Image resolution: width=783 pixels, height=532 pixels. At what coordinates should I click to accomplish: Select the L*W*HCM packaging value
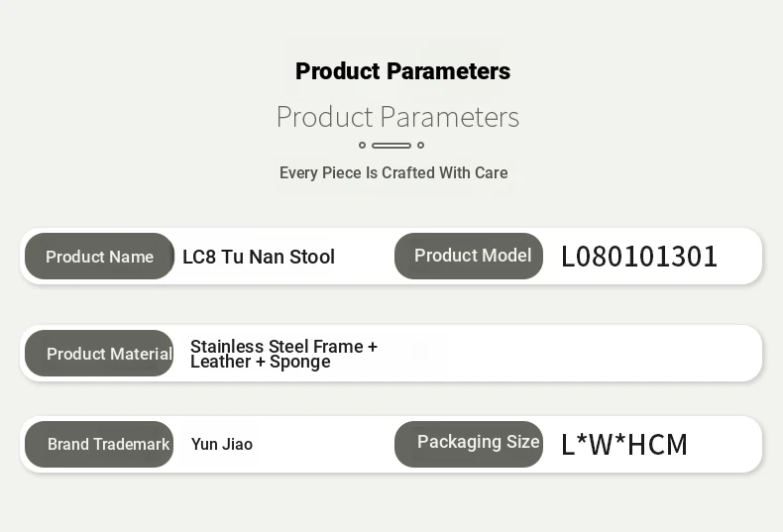(x=624, y=445)
